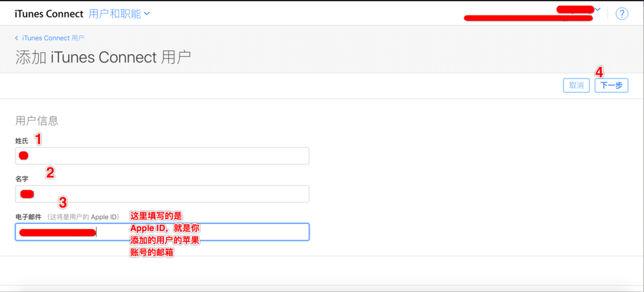Go back via the iTunes Connect 用户 breadcrumb
This screenshot has height=292, width=644.
[x=53, y=39]
